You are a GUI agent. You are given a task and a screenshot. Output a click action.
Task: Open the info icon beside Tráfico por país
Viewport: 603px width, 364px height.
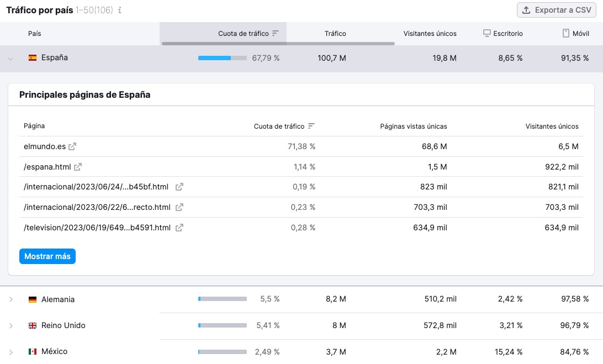pyautogui.click(x=120, y=10)
